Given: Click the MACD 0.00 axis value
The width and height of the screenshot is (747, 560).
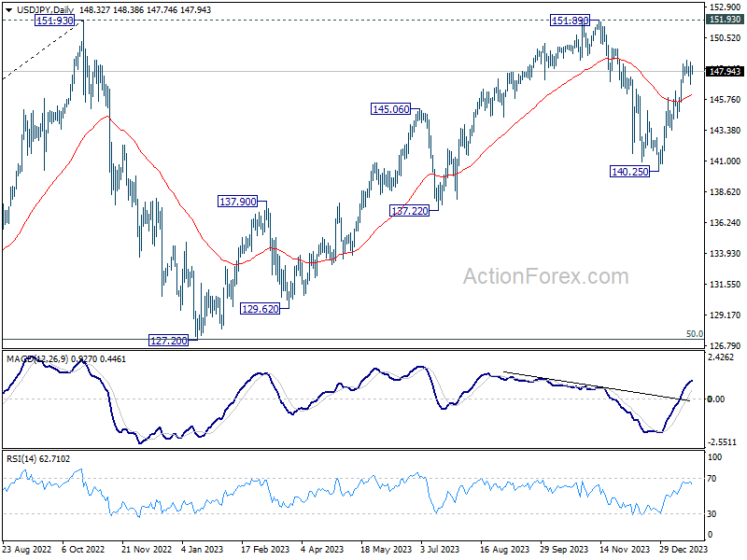Looking at the screenshot, I should (716, 399).
